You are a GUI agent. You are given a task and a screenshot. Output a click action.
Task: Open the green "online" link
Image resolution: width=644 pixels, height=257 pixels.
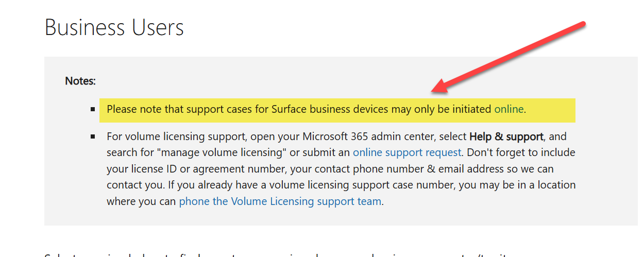tap(509, 109)
